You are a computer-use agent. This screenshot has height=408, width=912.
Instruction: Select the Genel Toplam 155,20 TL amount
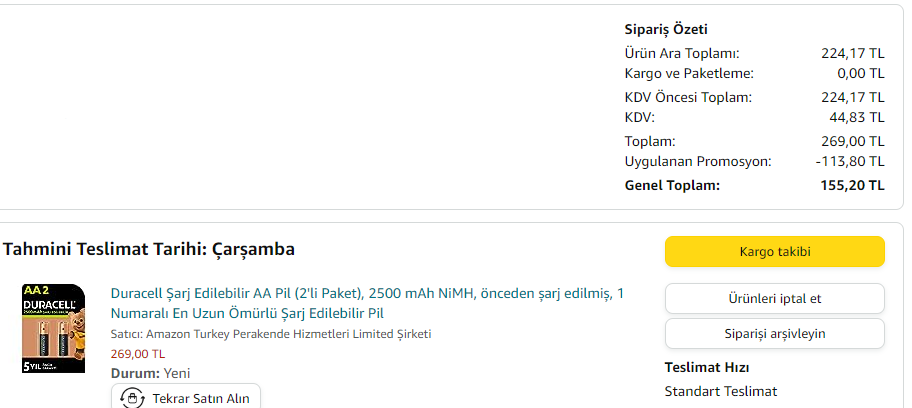pos(849,185)
